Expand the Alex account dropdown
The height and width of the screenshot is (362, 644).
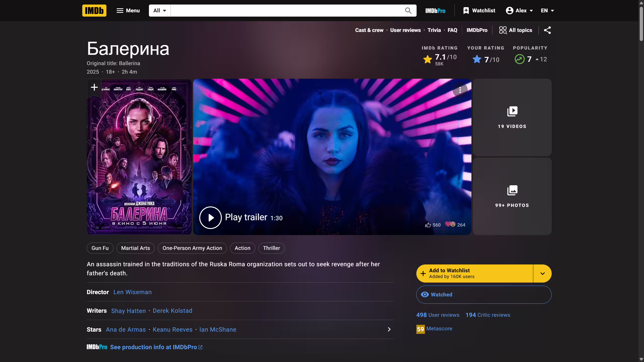click(x=520, y=11)
